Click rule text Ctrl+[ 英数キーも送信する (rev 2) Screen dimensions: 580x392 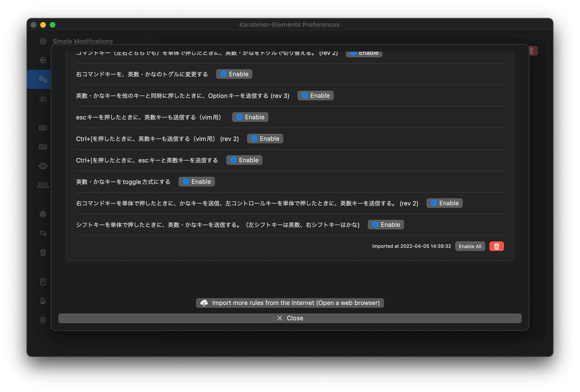pyautogui.click(x=158, y=139)
